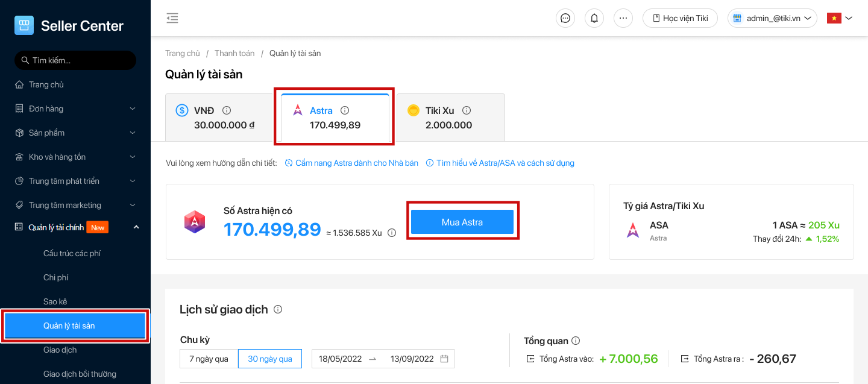Viewport: 868px width, 384px height.
Task: Expand the Đơn hàng menu
Action: pyautogui.click(x=75, y=109)
